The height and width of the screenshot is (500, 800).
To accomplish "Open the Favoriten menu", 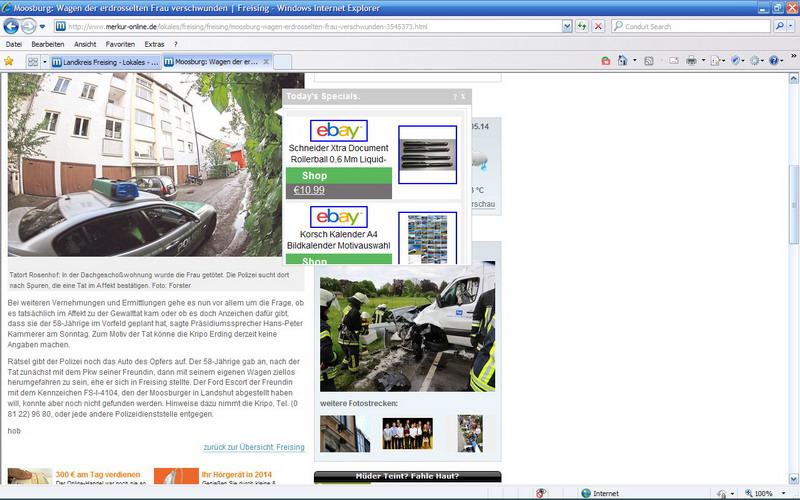I will point(120,44).
